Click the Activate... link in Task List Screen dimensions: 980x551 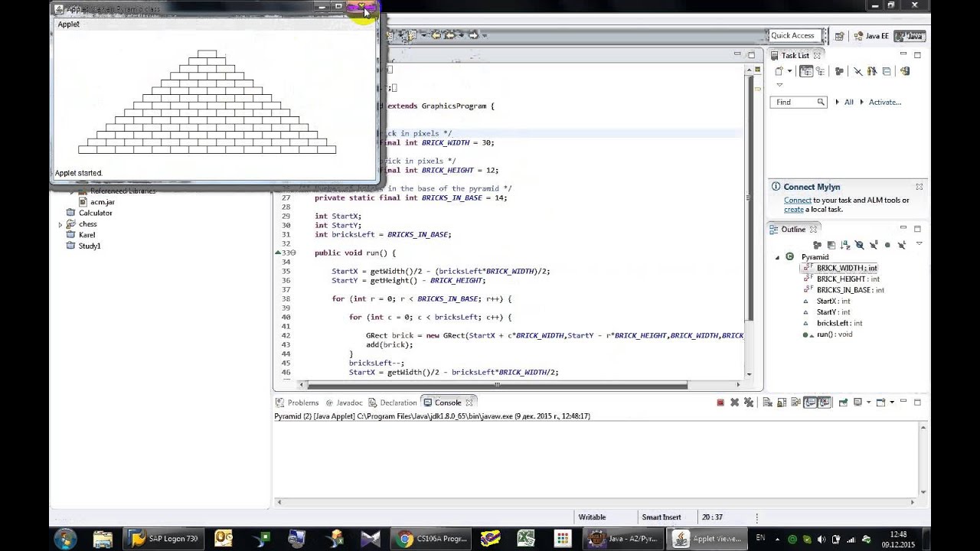(x=884, y=102)
